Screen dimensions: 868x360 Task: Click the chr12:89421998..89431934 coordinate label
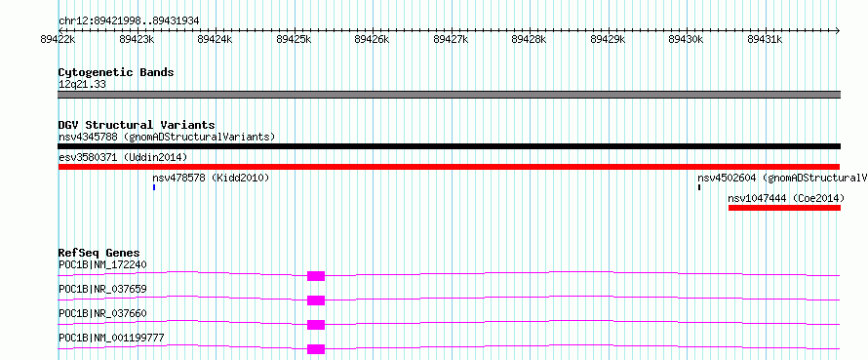pyautogui.click(x=129, y=21)
